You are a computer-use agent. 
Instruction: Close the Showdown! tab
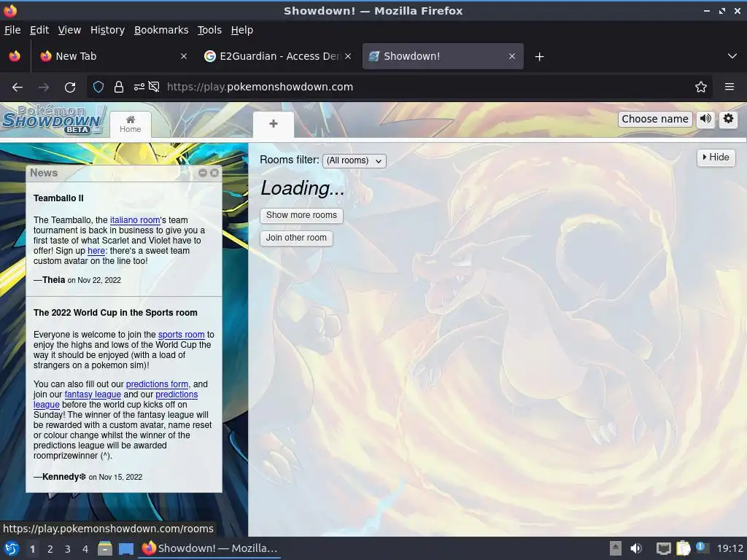511,56
